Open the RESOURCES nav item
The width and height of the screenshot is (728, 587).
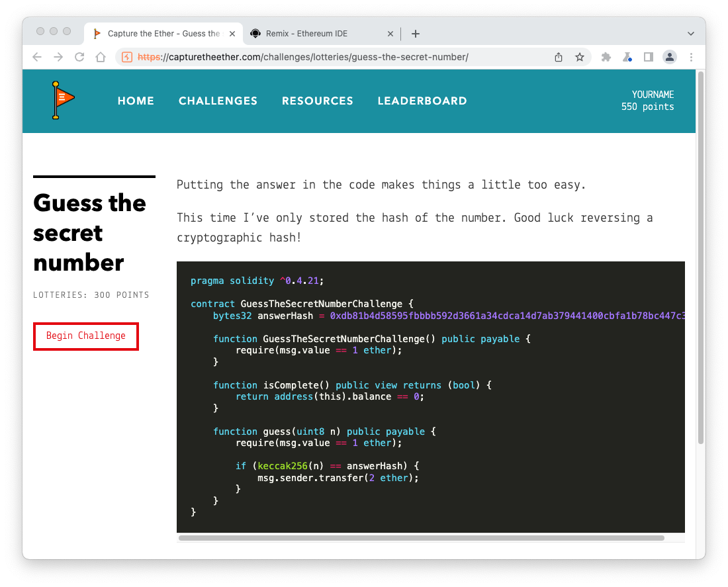pyautogui.click(x=318, y=101)
